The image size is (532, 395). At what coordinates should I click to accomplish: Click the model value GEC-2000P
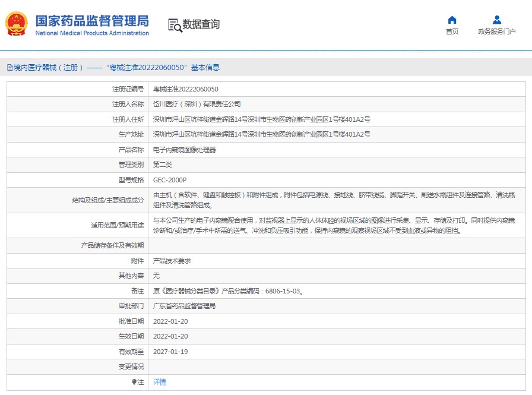[169, 180]
